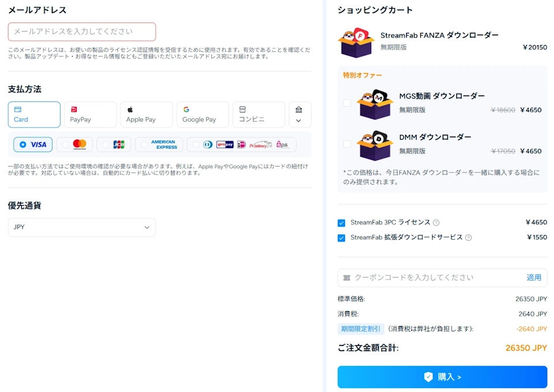Check the DMM ダウンローダー offer checkbox

point(347,144)
